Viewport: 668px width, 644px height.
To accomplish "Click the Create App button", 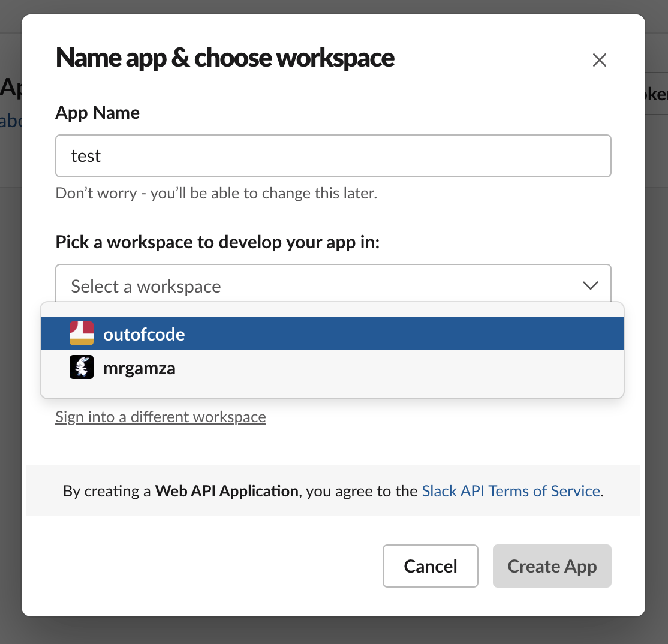I will [552, 566].
